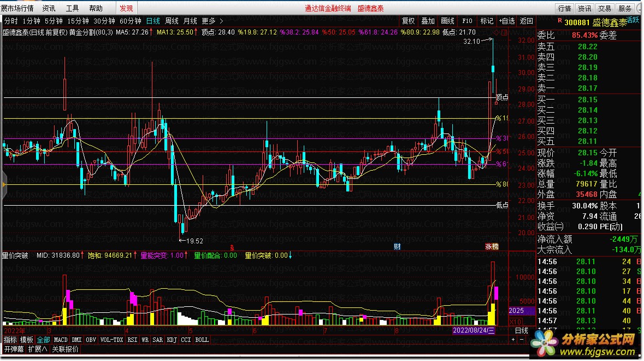Expand the 扩展∧ panel
644x361 pixels.
coord(37,350)
